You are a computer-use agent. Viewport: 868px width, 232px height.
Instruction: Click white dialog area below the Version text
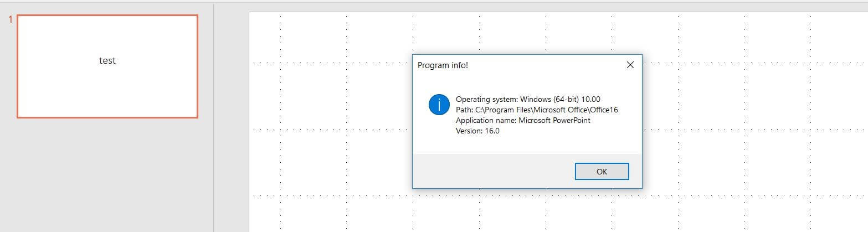coord(526,145)
